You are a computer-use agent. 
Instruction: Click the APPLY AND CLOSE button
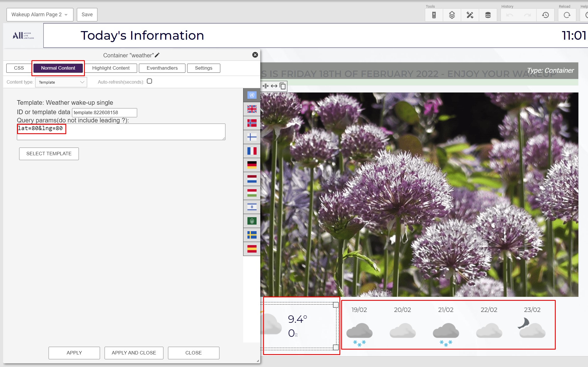pos(133,352)
